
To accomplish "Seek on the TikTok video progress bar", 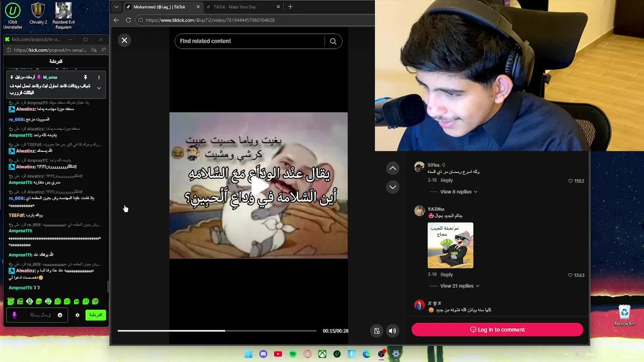I will [217, 331].
